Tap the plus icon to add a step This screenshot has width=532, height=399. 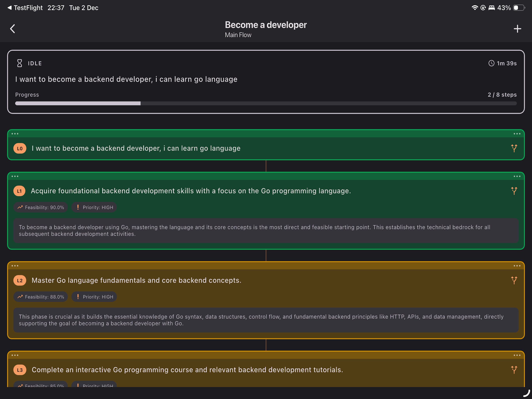coord(517,29)
